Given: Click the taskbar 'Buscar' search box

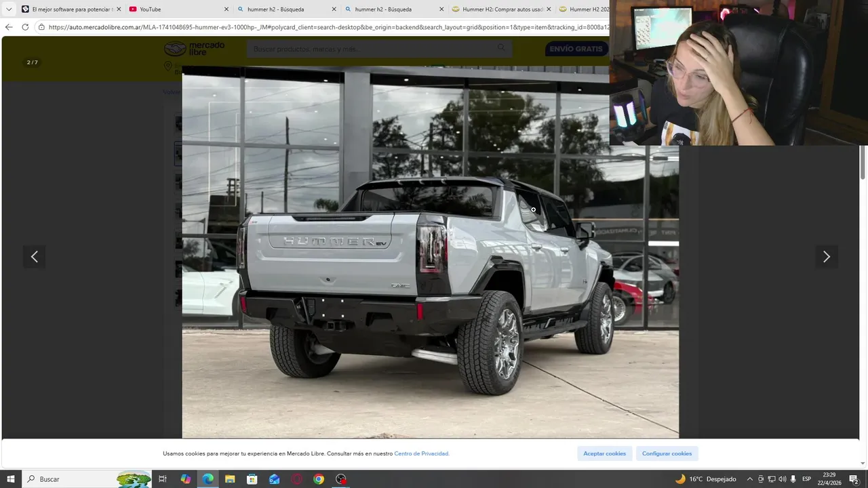Looking at the screenshot, I should click(87, 479).
